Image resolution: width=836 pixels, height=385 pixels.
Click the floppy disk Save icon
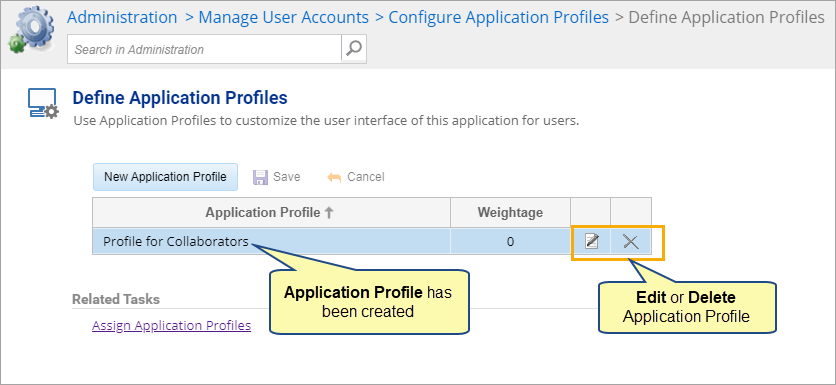(x=260, y=177)
